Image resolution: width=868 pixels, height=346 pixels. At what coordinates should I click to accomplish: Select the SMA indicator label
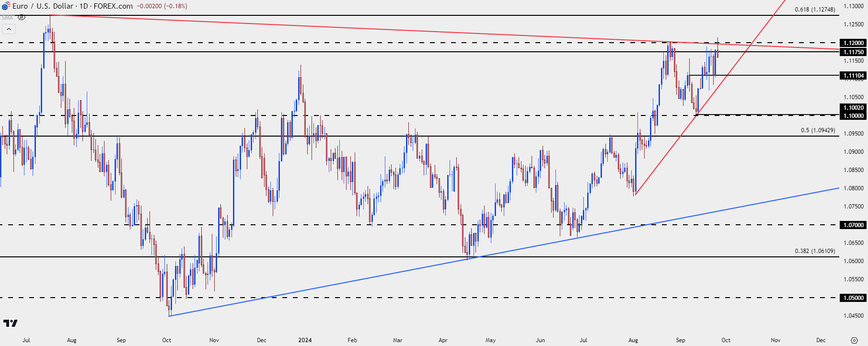[x=7, y=18]
